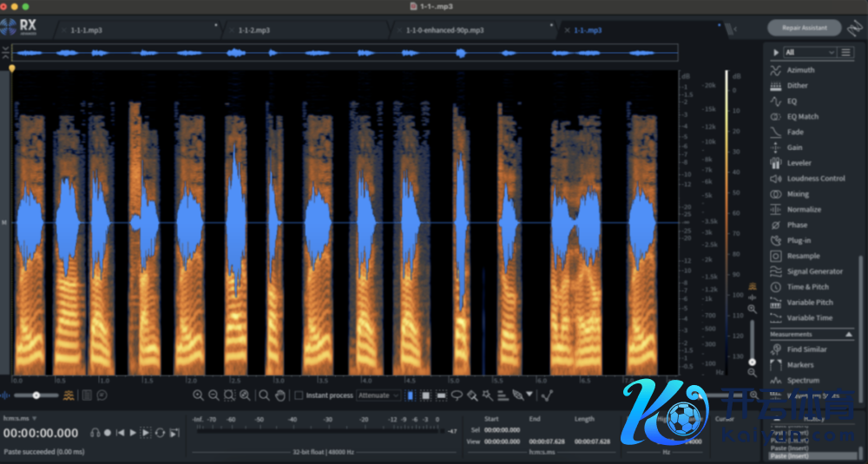
Task: Open the Attenuate mode dropdown
Action: tap(379, 395)
